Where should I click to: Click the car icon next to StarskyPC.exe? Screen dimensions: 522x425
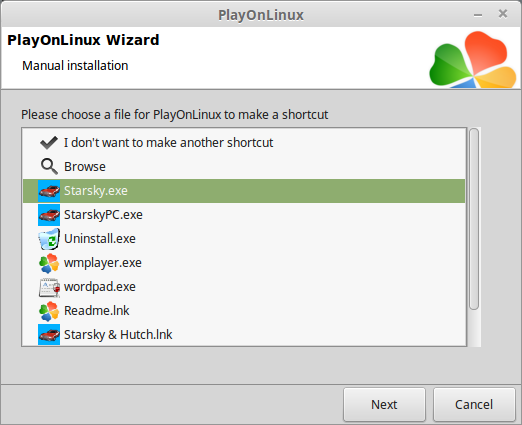49,215
